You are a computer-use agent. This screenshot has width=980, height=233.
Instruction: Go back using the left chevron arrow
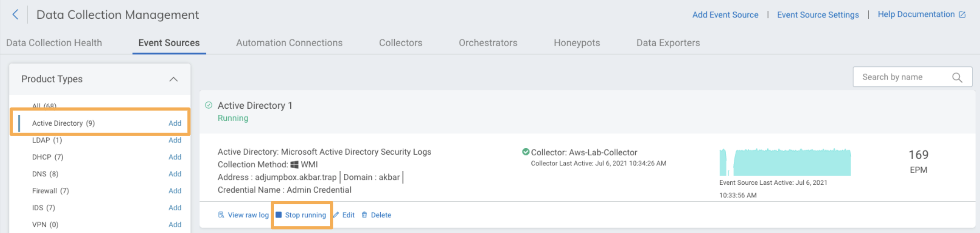click(15, 14)
